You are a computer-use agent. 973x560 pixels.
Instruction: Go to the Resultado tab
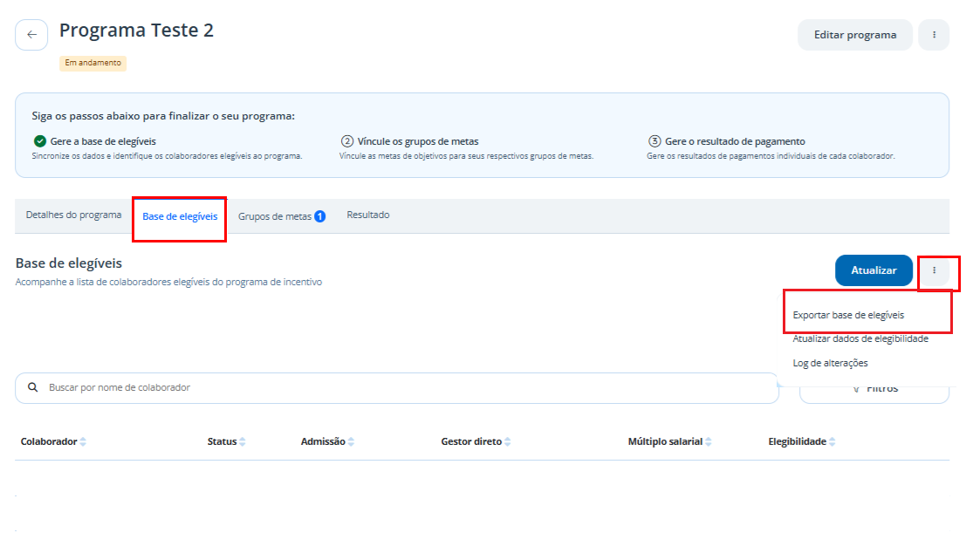368,215
